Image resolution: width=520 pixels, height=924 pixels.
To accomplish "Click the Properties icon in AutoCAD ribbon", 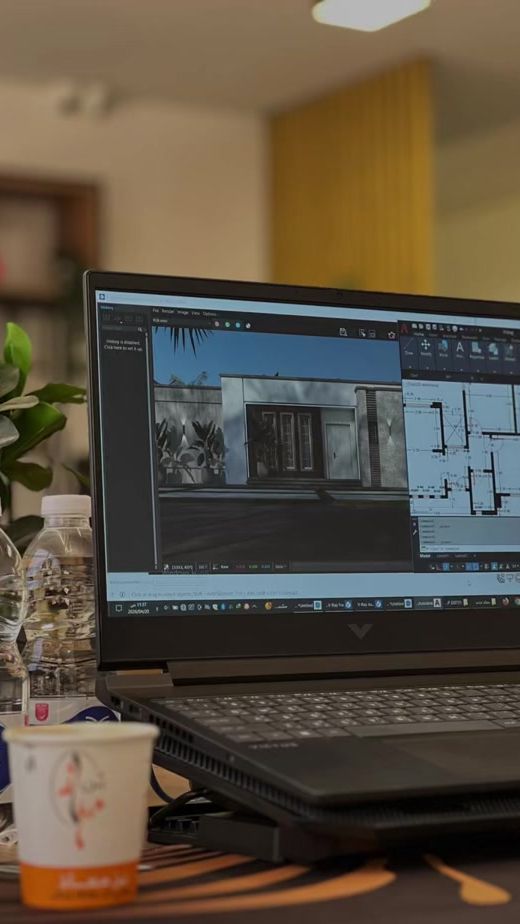I will point(476,349).
